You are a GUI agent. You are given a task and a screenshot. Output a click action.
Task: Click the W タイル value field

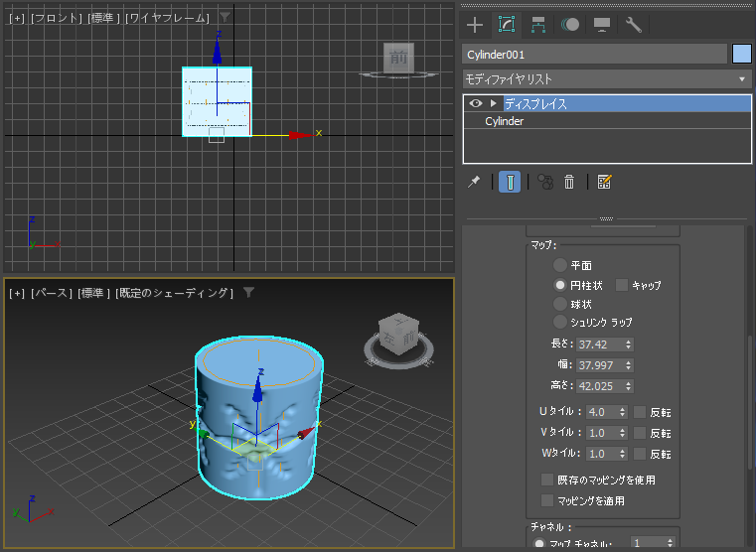point(602,454)
